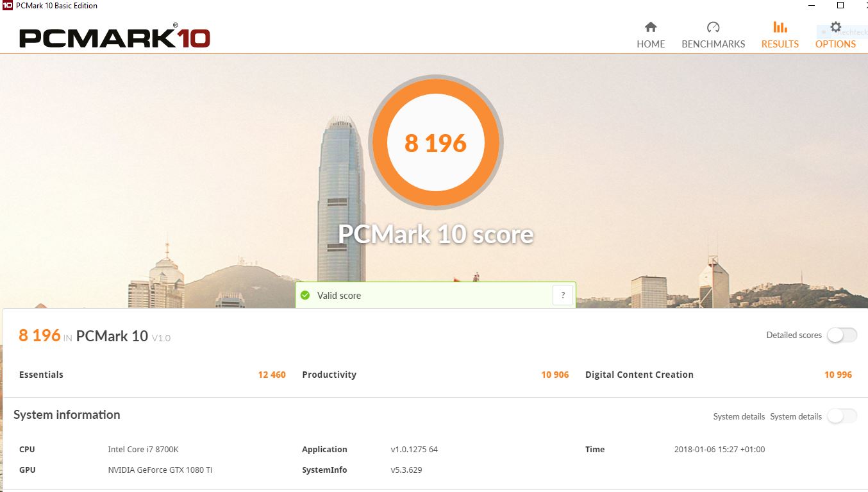Open the BENCHMARKS gauge icon
Screen dimensions: 868x492
click(714, 27)
